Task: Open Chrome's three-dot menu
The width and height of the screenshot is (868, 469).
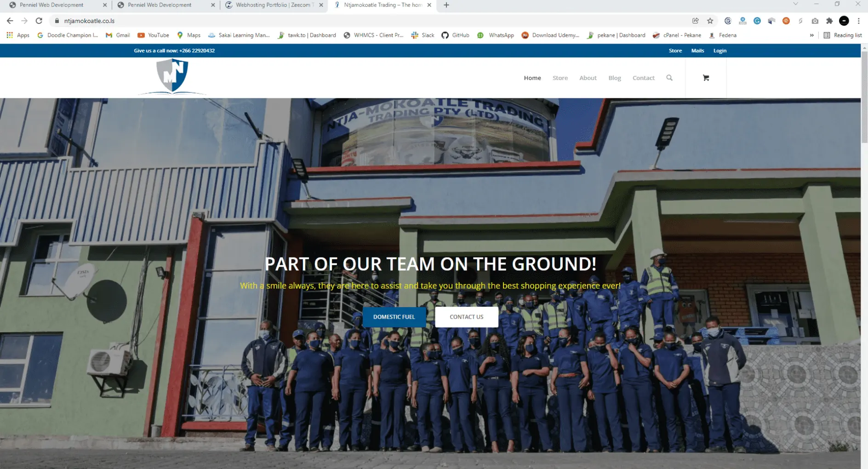Action: (858, 21)
